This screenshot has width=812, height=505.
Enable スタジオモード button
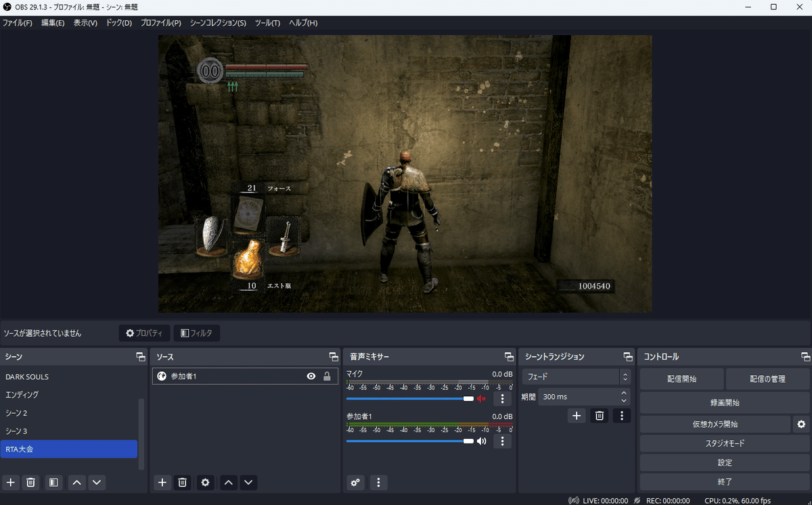tap(725, 443)
